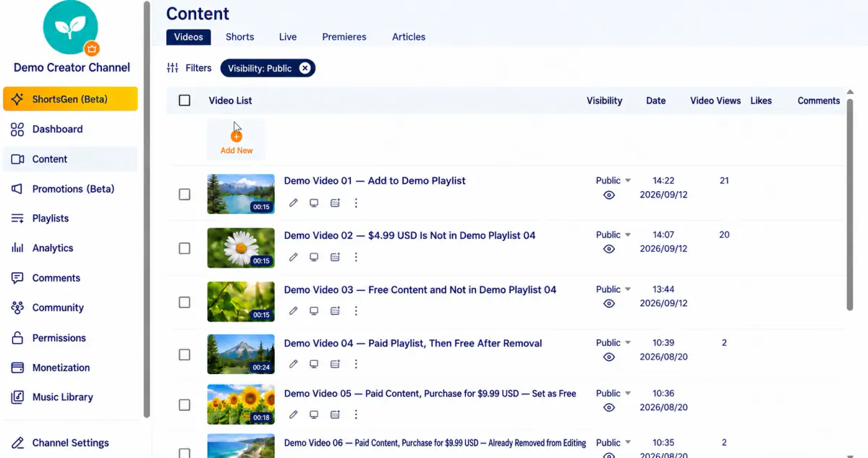Check the box for Demo Video 03
This screenshot has width=868, height=458.
click(184, 302)
